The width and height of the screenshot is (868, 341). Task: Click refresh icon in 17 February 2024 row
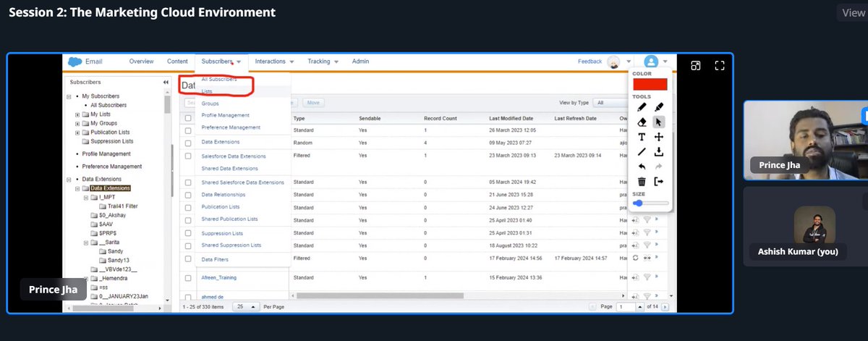(x=635, y=257)
